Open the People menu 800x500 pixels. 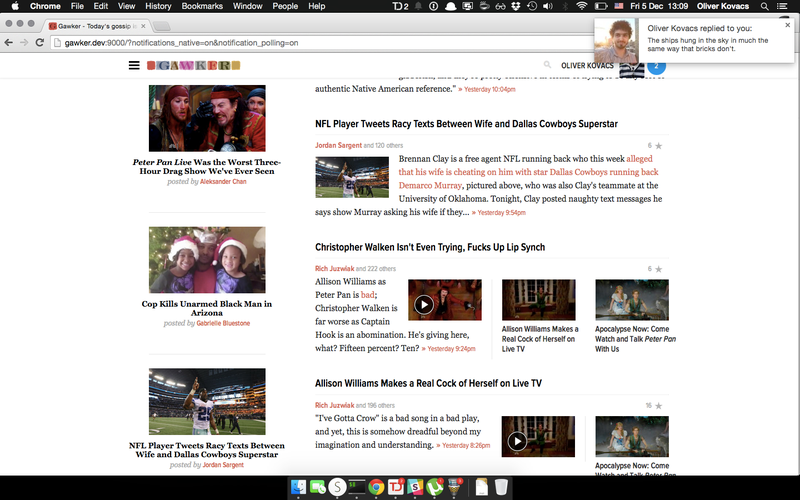click(x=285, y=6)
